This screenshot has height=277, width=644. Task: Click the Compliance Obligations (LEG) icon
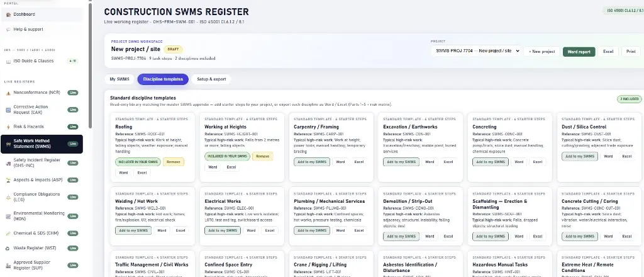(9, 197)
